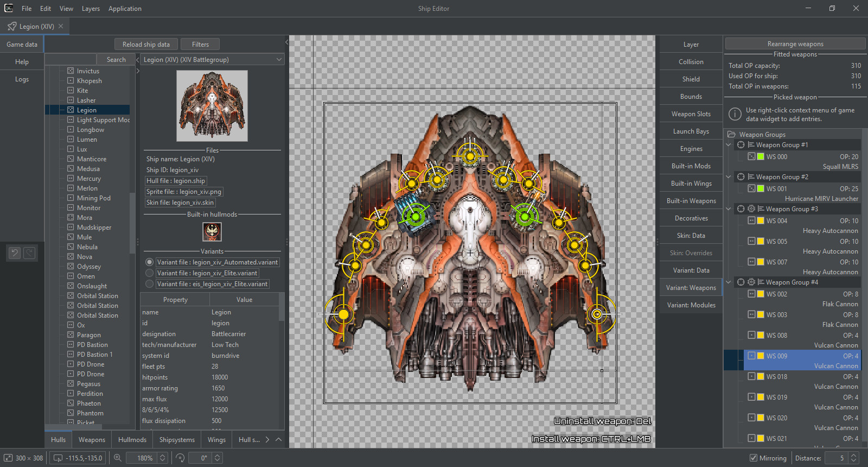Click the rotation icon in status bar
Viewport: 868px width, 467px height.
tap(180, 458)
